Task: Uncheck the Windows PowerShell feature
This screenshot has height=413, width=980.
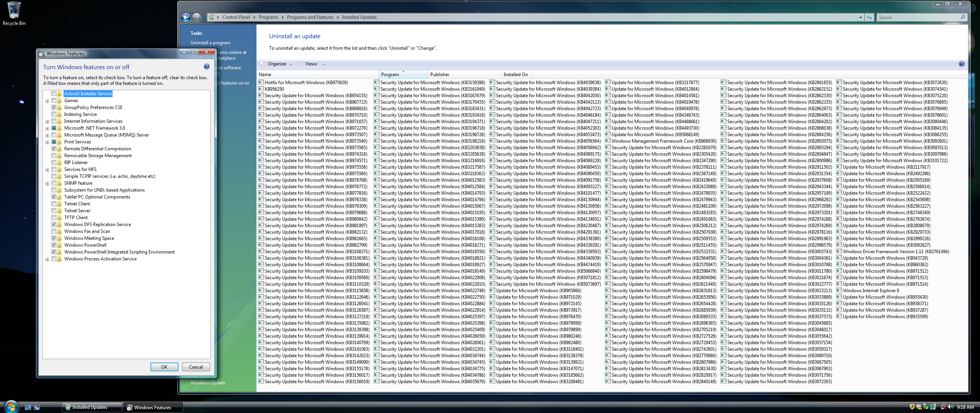Action: 54,245
